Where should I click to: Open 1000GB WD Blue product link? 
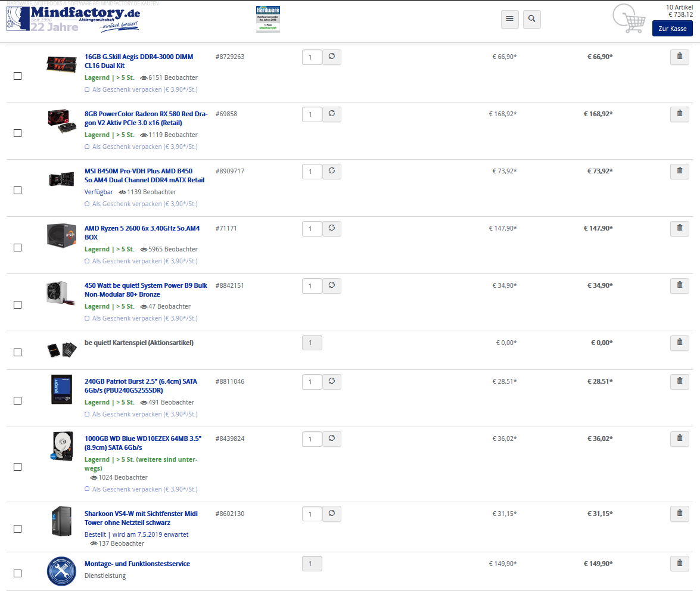(143, 443)
